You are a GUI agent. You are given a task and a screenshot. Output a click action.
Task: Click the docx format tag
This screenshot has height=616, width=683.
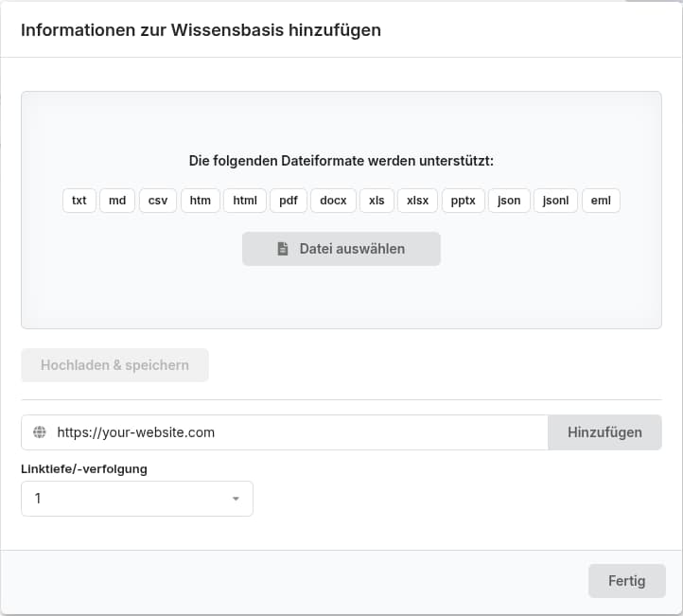[x=333, y=201]
